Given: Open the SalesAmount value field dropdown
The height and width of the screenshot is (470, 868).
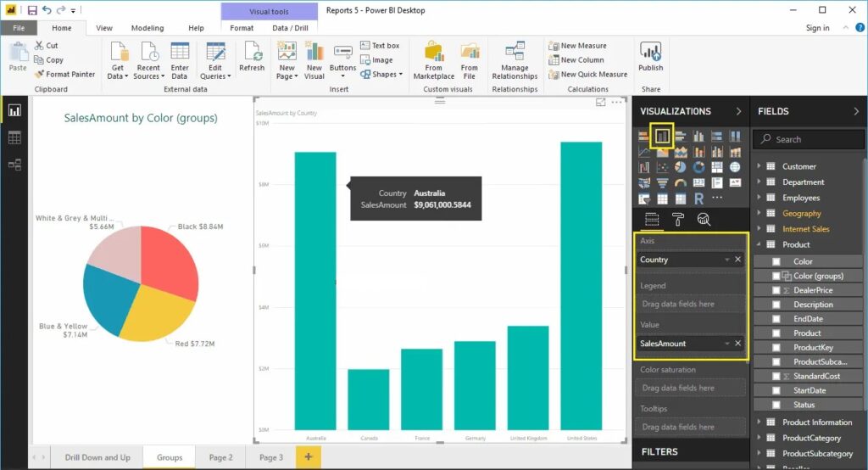Looking at the screenshot, I should pyautogui.click(x=726, y=344).
